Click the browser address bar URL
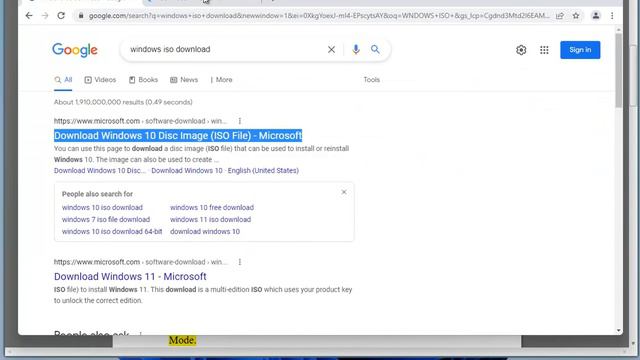The height and width of the screenshot is (360, 640). pyautogui.click(x=318, y=16)
